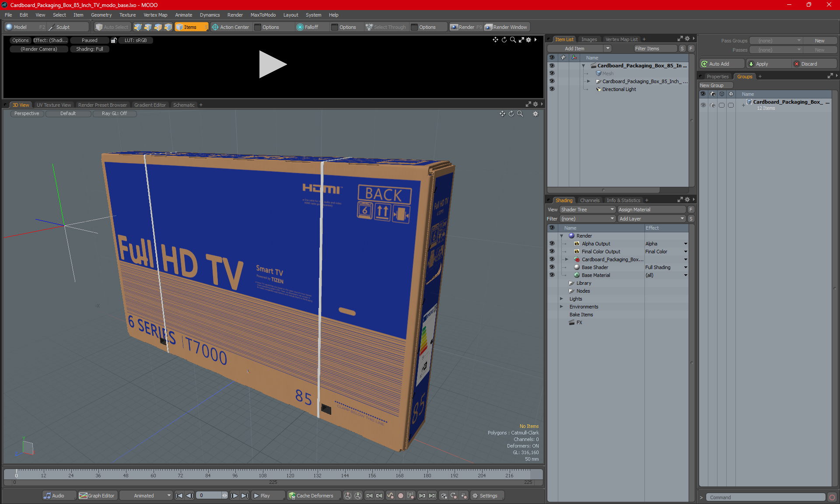Toggle visibility of Alpha Output layer
Screen dimensions: 840x504
[552, 244]
